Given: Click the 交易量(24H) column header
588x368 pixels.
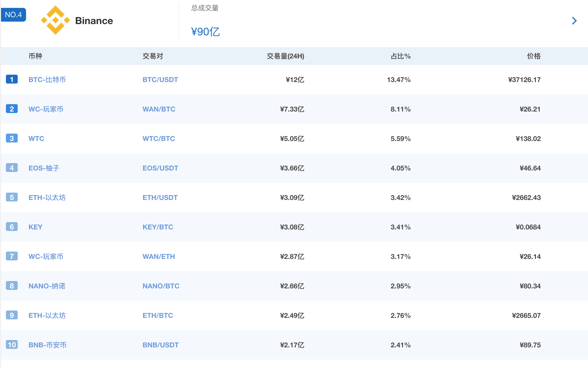Looking at the screenshot, I should tap(285, 56).
